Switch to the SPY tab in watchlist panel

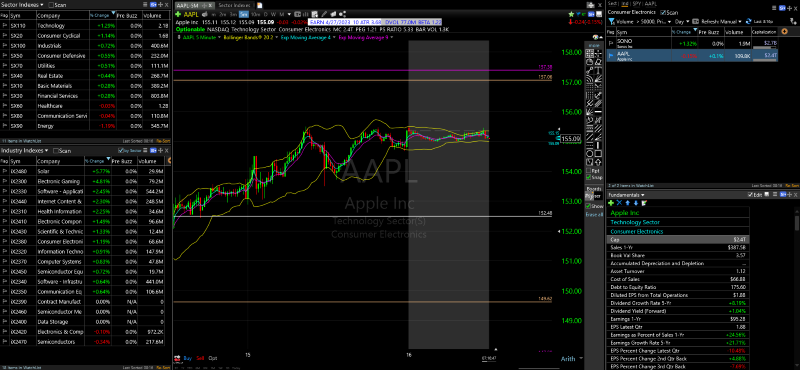pyautogui.click(x=636, y=4)
